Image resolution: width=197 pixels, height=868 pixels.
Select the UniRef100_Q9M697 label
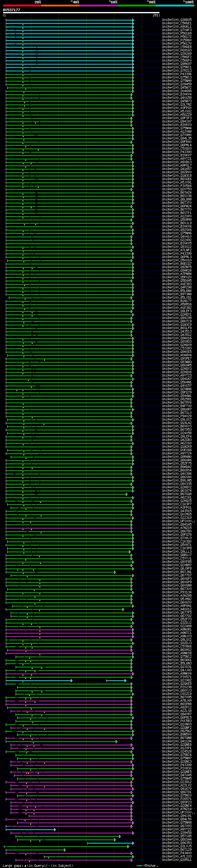pos(177,64)
